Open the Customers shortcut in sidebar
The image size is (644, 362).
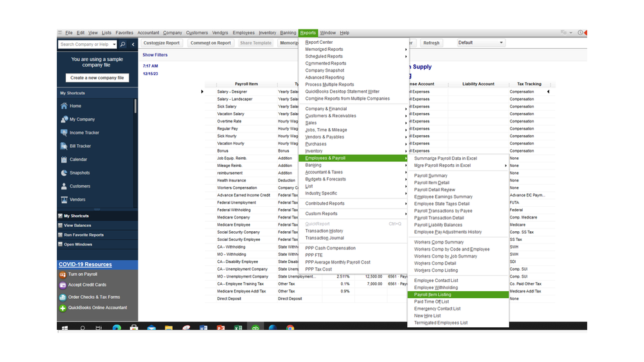click(x=80, y=186)
